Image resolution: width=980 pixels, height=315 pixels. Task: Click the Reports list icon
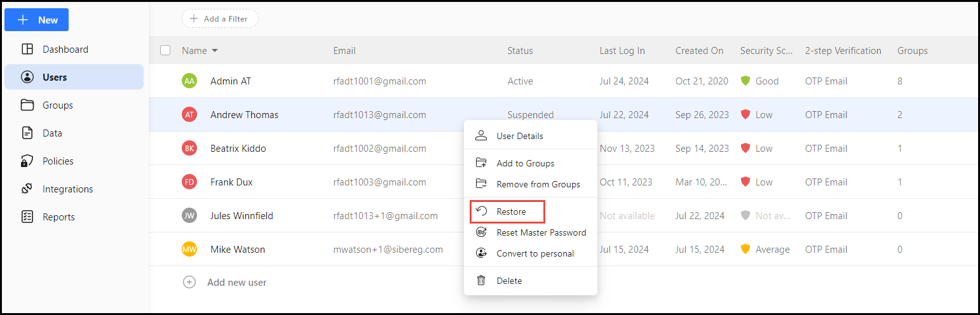(27, 217)
